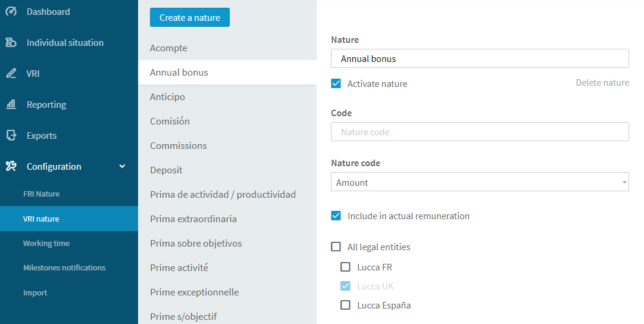Viewport: 644px width, 324px height.
Task: Click the Exports file arrow icon
Action: tap(11, 135)
